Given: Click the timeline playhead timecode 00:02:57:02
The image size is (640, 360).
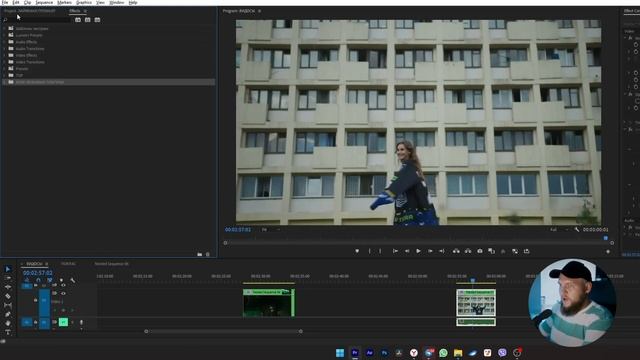Looking at the screenshot, I should pyautogui.click(x=38, y=273).
